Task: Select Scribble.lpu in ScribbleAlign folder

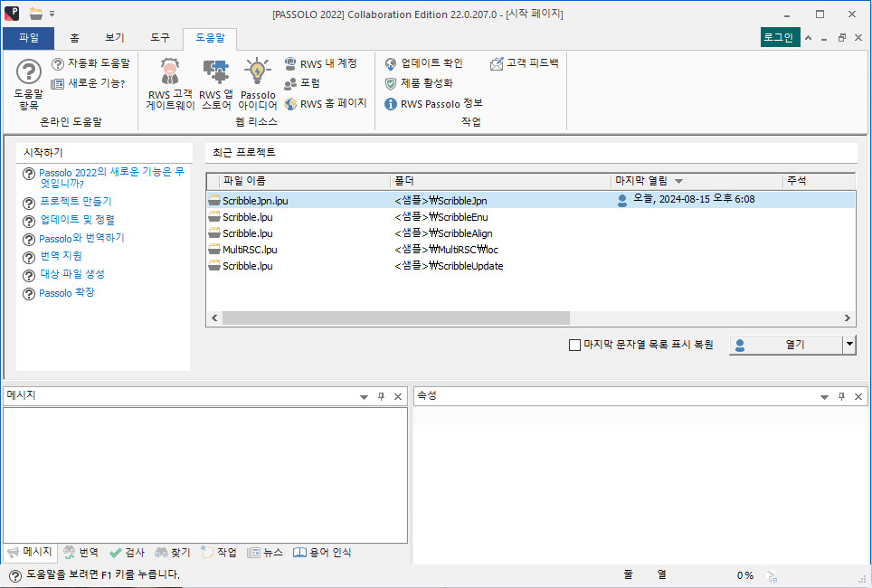Action: click(531, 233)
